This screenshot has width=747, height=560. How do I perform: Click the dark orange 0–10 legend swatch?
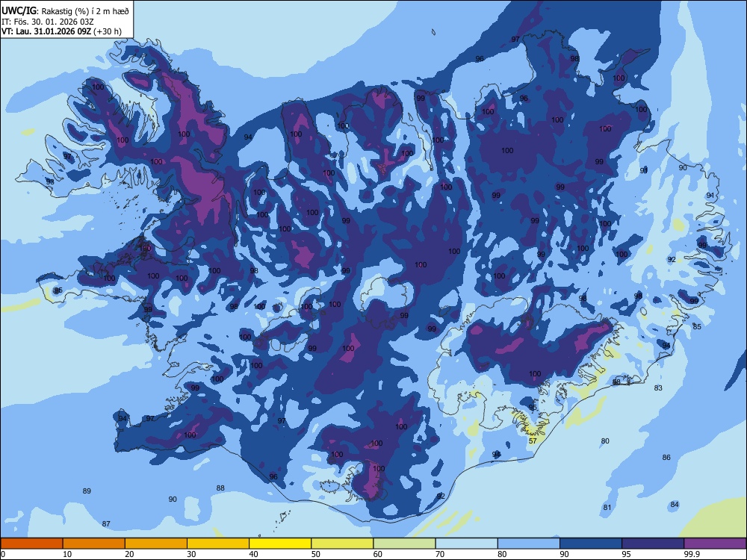(x=31, y=544)
